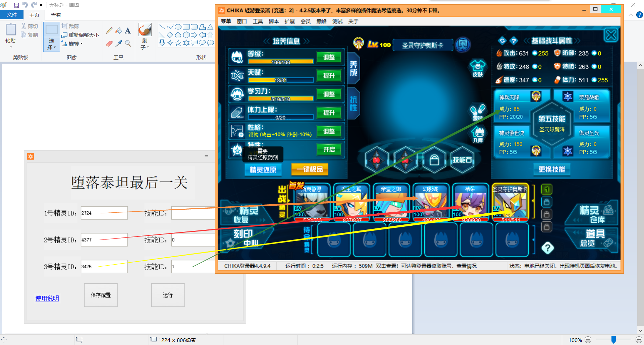Open the 刻印中心 panel

coord(247,238)
